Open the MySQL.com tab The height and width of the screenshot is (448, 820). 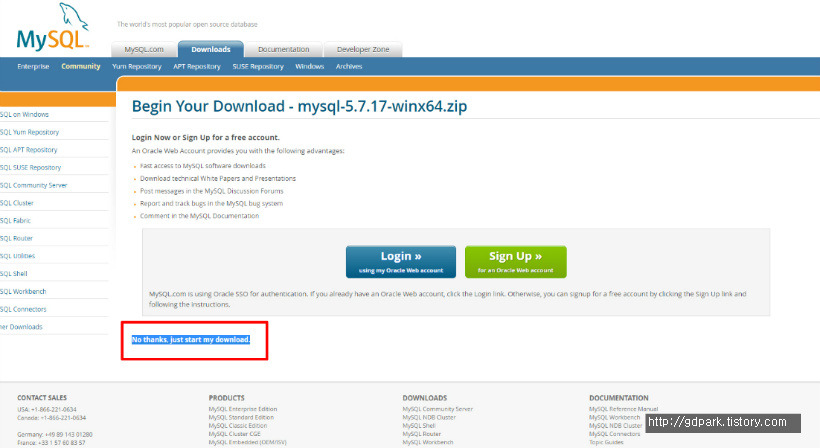pyautogui.click(x=144, y=49)
